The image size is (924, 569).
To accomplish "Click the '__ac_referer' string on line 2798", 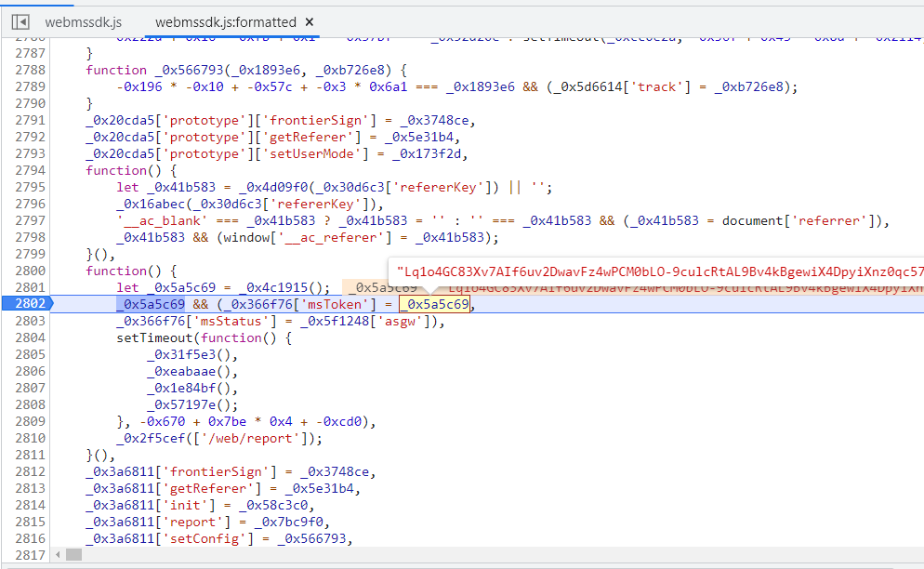I will point(335,238).
